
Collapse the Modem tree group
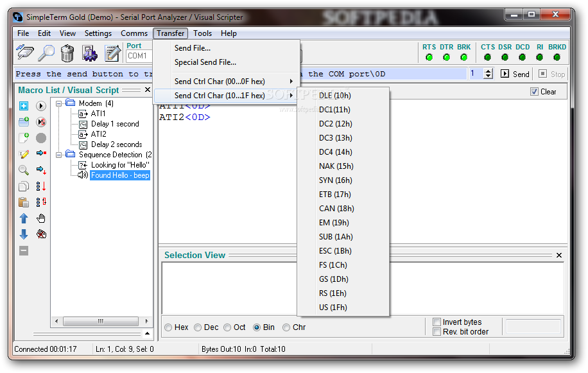pyautogui.click(x=59, y=103)
